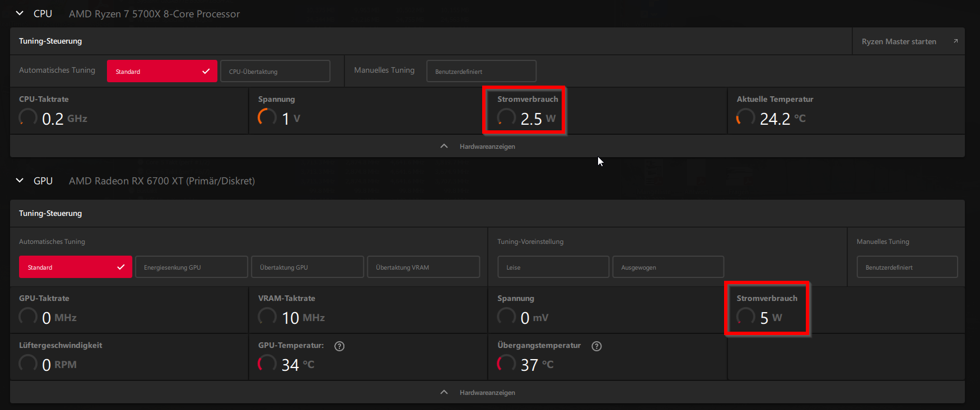Choose the Ausgewogen tuning preset
This screenshot has width=980, height=410.
[668, 267]
